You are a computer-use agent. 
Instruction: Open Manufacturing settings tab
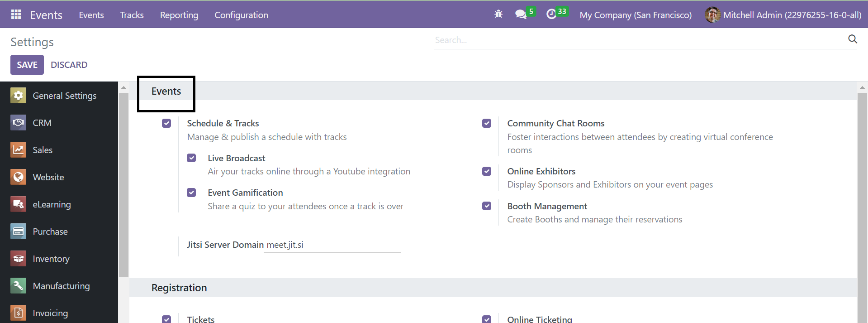pos(62,286)
